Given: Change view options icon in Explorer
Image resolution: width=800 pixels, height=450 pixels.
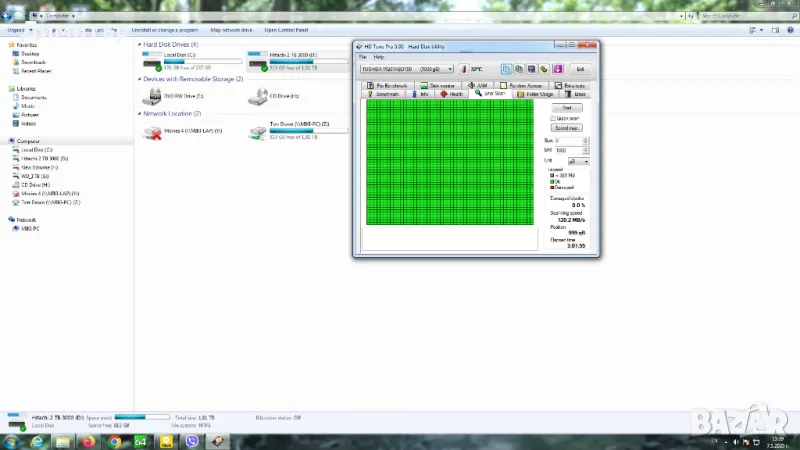Looking at the screenshot, I should (x=753, y=30).
